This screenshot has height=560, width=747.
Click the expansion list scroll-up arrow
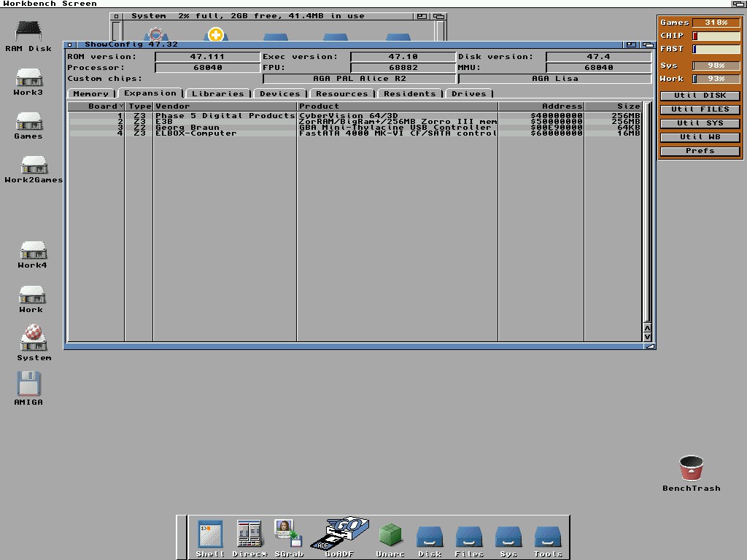(647, 328)
